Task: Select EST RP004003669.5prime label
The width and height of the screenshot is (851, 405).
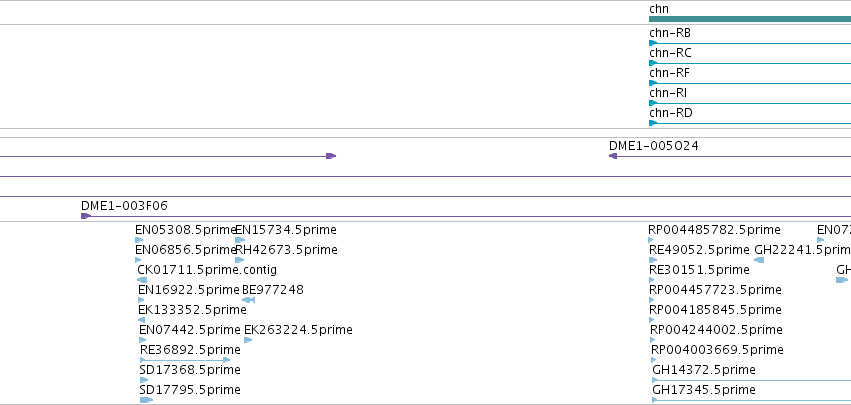Action: tap(717, 350)
